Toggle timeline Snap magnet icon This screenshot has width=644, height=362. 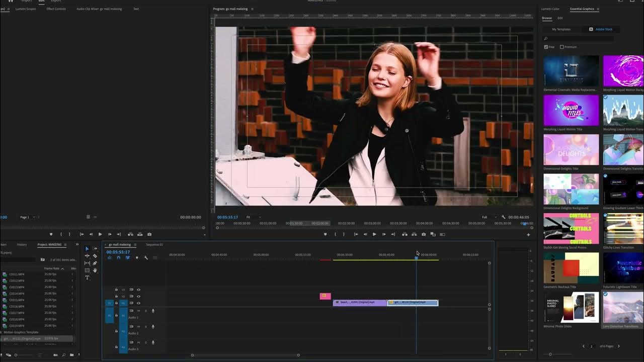(118, 257)
